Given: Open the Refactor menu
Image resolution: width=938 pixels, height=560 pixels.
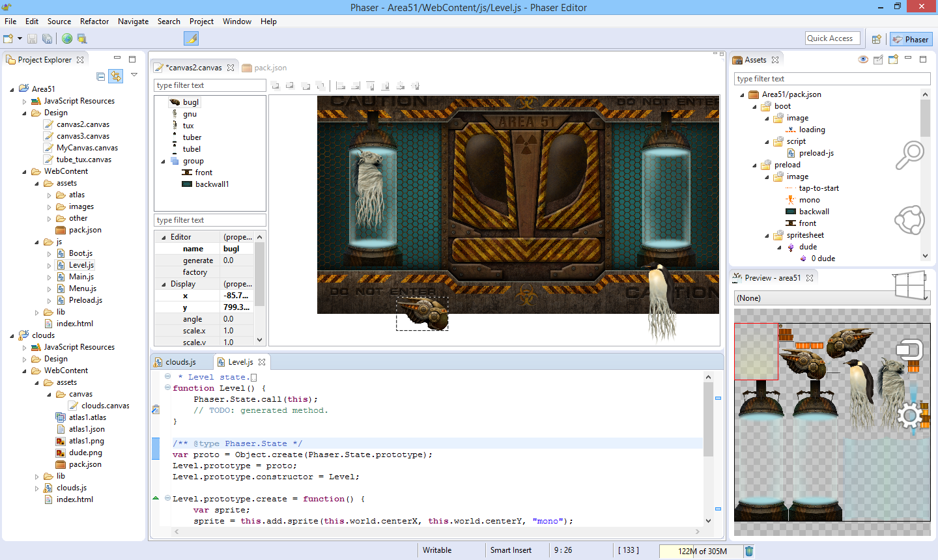Looking at the screenshot, I should tap(94, 21).
